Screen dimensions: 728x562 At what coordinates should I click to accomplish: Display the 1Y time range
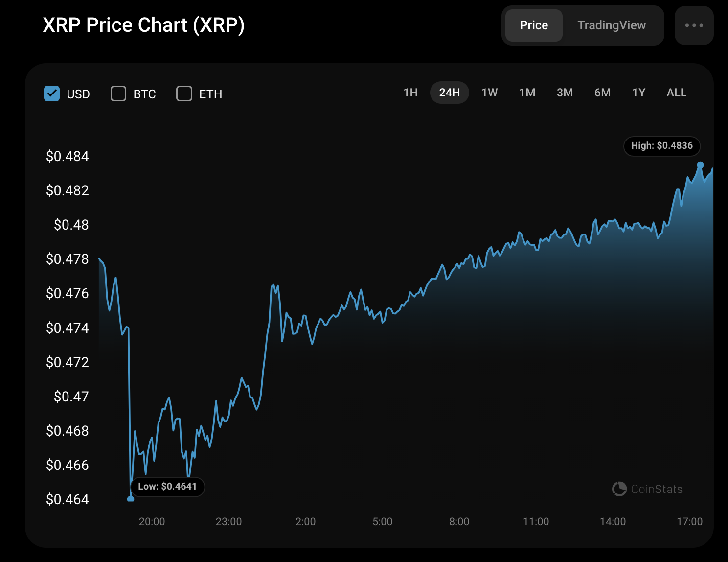click(x=638, y=93)
